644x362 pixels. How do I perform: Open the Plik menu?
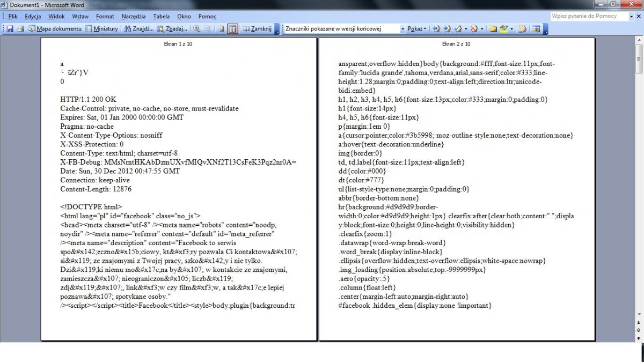[13, 17]
